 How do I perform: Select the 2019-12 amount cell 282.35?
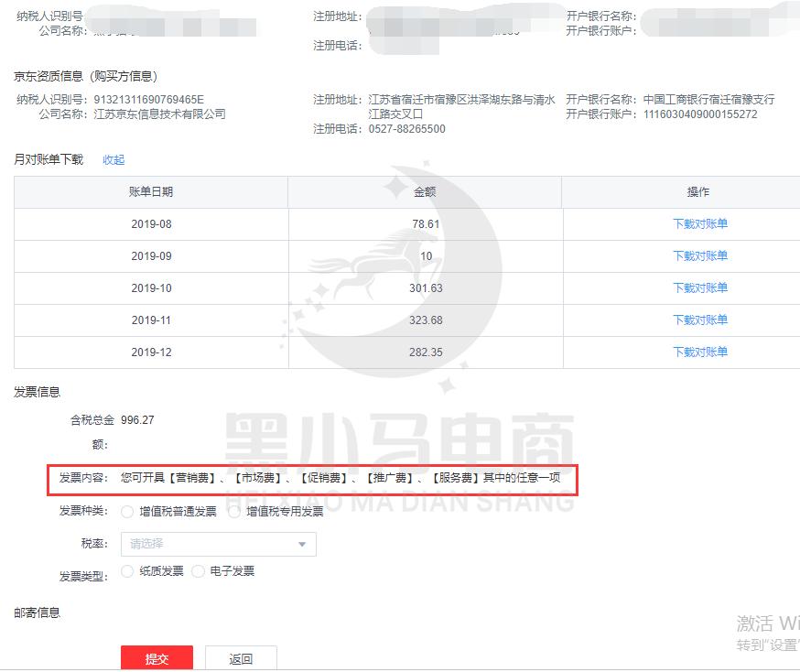click(x=424, y=352)
